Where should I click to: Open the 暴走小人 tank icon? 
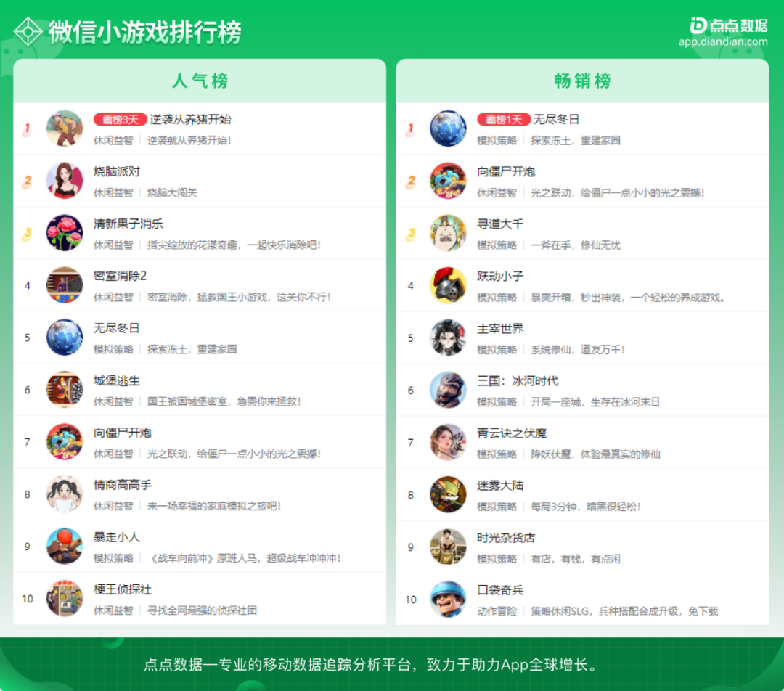[65, 546]
